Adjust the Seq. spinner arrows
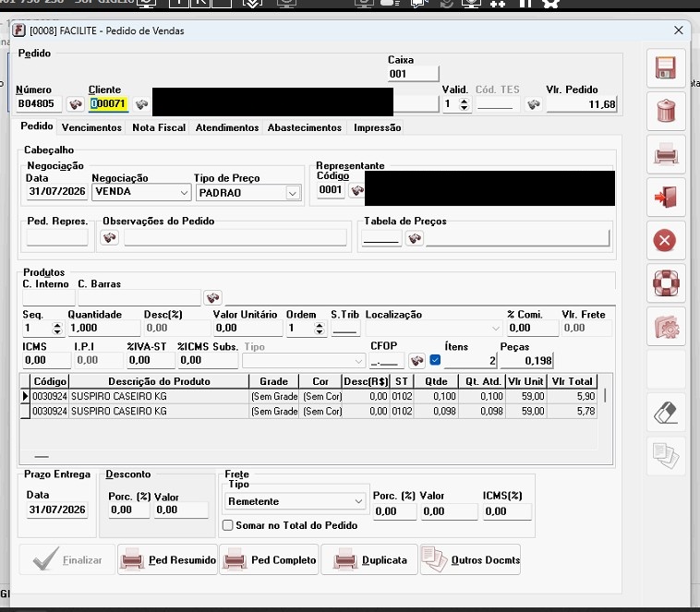The height and width of the screenshot is (612, 700). [57, 329]
